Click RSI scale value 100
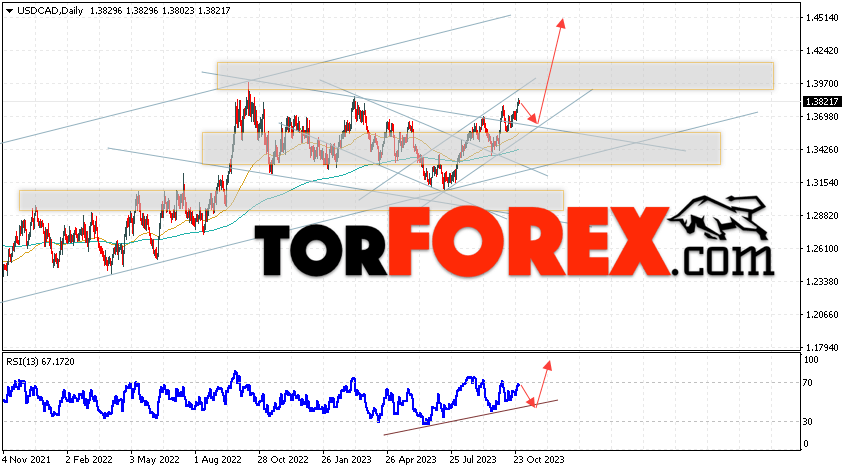 (810, 360)
